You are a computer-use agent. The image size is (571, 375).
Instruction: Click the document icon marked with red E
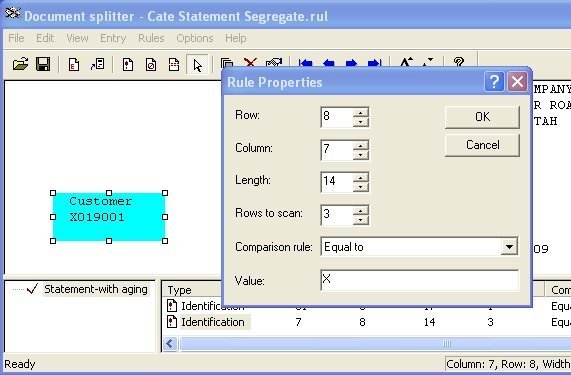coord(74,64)
